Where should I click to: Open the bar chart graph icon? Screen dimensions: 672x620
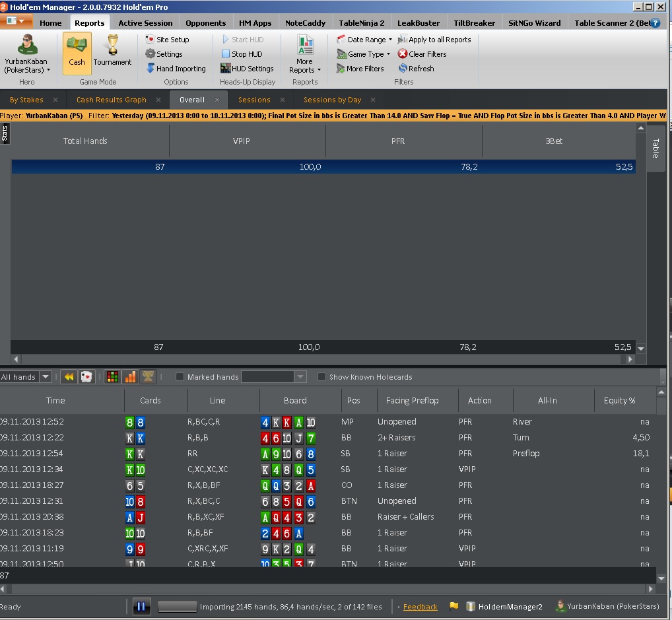[x=130, y=377]
